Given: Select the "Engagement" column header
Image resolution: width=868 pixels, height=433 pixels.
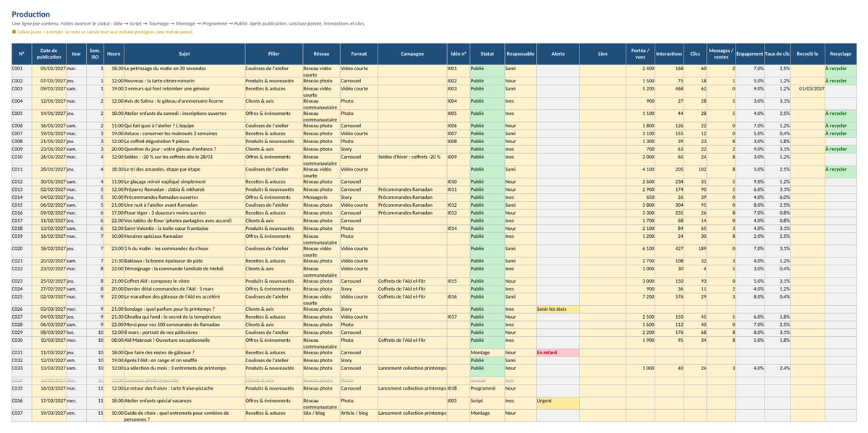Looking at the screenshot, I should pos(750,53).
